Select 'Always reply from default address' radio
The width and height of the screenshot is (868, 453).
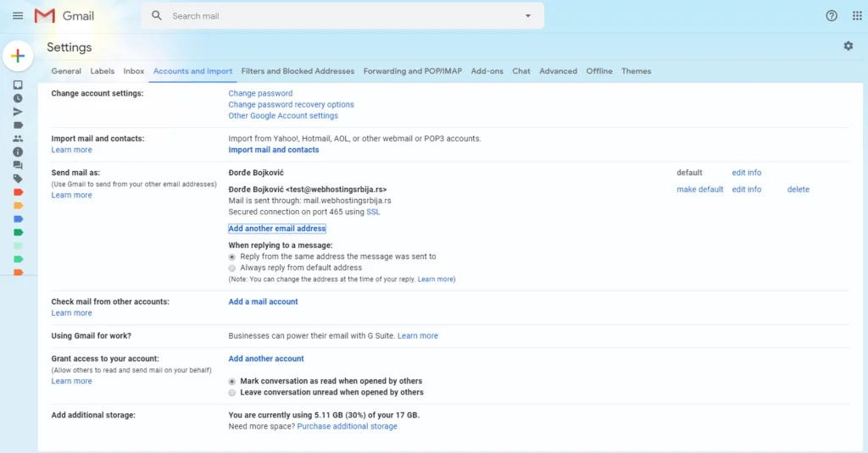tap(232, 268)
